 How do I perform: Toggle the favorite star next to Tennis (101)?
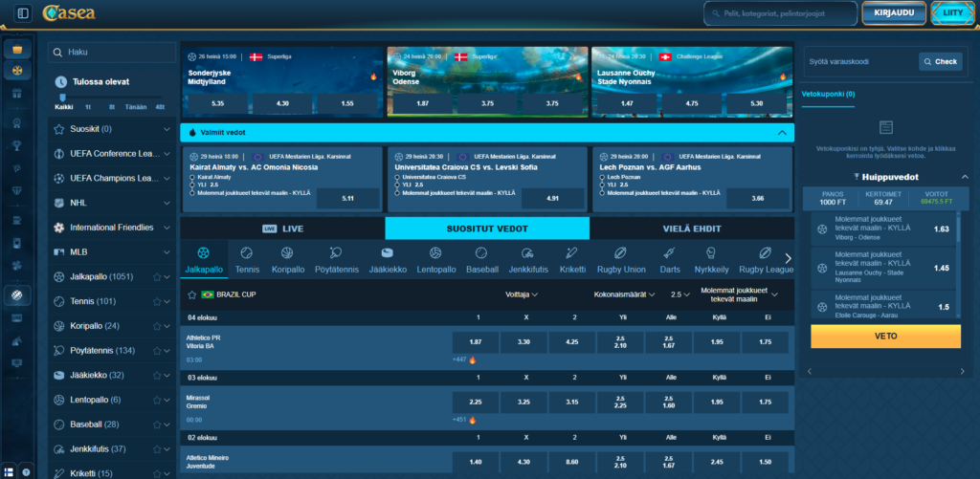point(157,301)
